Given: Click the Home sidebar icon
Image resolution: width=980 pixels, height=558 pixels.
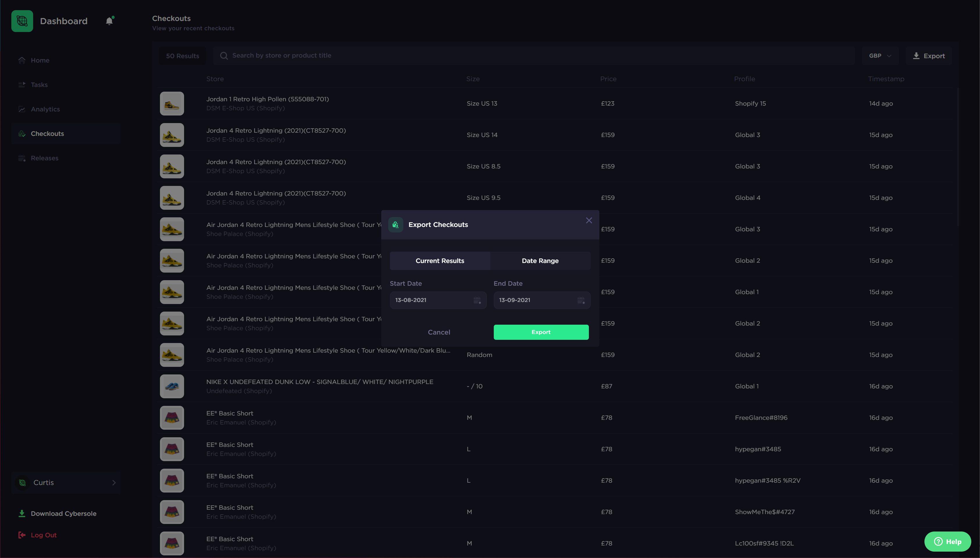Looking at the screenshot, I should [x=22, y=60].
